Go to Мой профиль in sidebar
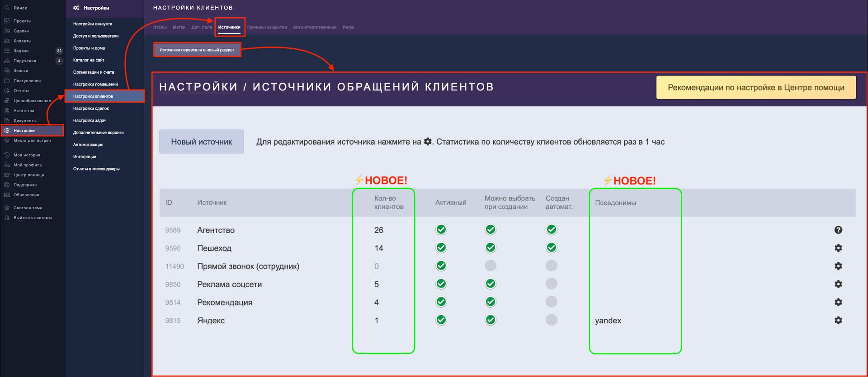The image size is (868, 377). 27,165
